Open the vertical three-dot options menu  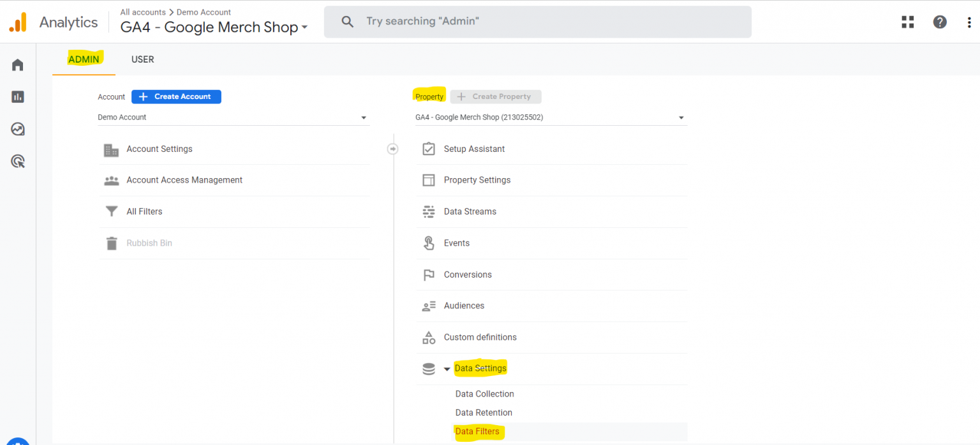point(970,21)
